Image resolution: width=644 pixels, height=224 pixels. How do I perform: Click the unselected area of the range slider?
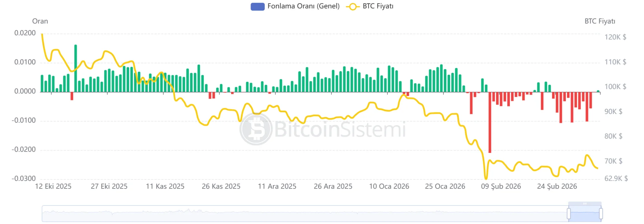pyautogui.click(x=302, y=214)
